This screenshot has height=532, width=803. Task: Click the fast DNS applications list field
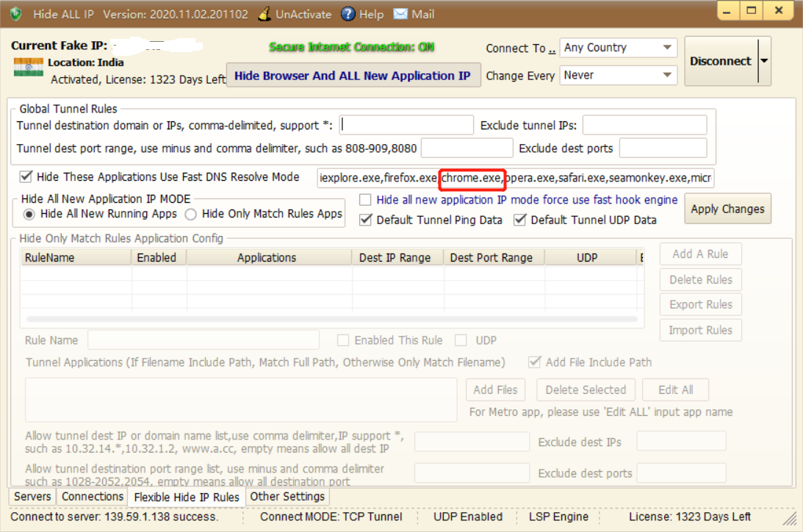point(515,178)
